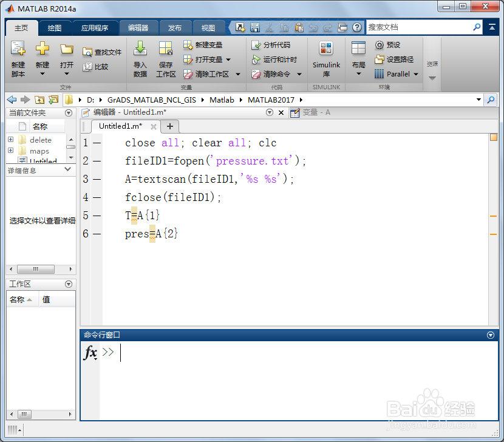Open the Command Window actions menu
Image resolution: width=504 pixels, height=442 pixels.
click(x=491, y=335)
